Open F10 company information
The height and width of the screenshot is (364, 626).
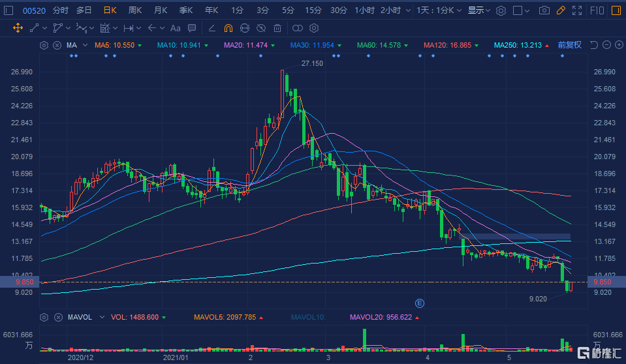(x=597, y=10)
